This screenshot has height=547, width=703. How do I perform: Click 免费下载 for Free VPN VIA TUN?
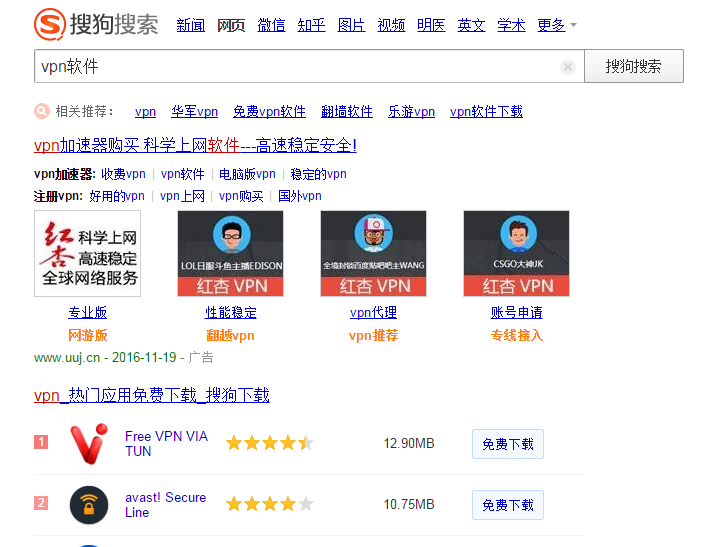(x=508, y=444)
